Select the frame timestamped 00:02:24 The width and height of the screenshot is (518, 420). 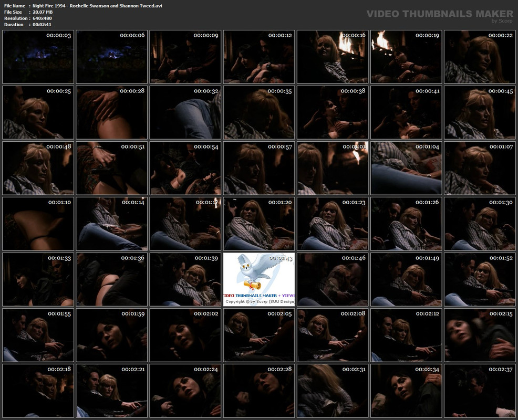tap(185, 391)
